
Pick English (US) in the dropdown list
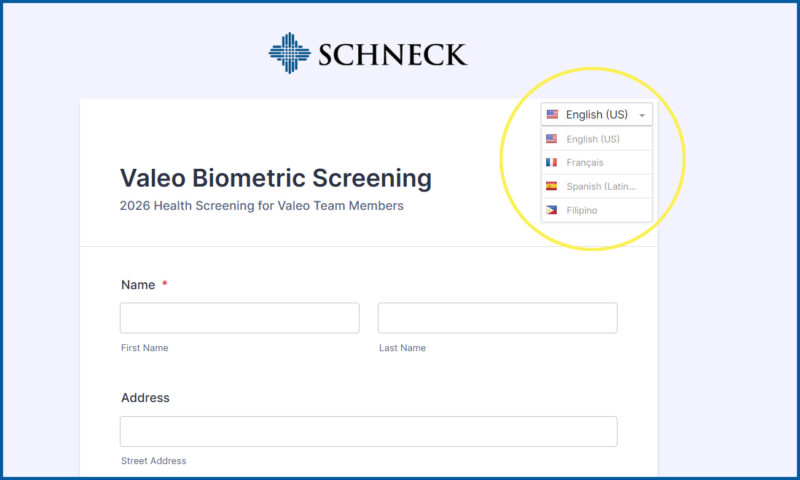(x=593, y=139)
